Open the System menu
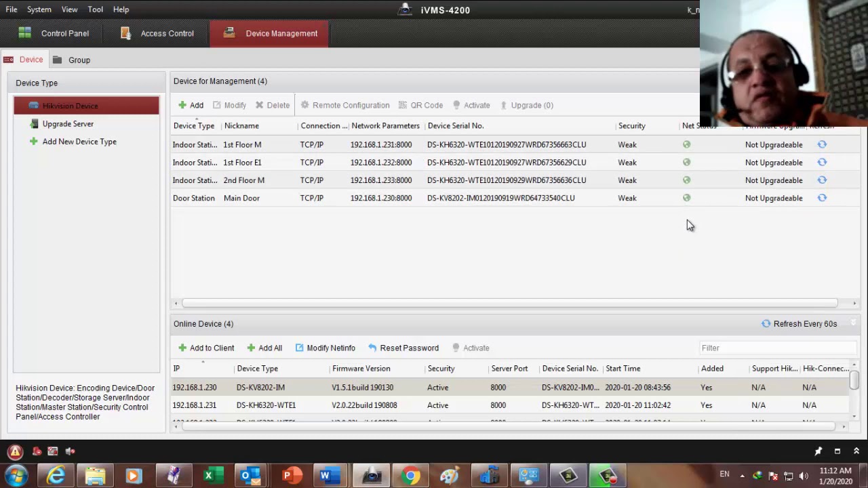This screenshot has width=868, height=488. [39, 9]
